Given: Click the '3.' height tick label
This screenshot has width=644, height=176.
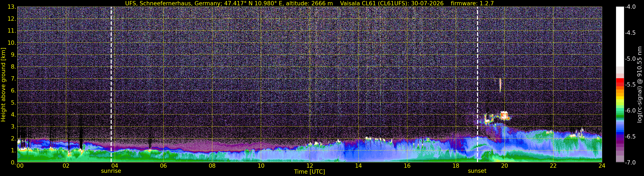Looking at the screenshot, I should click(13, 126).
